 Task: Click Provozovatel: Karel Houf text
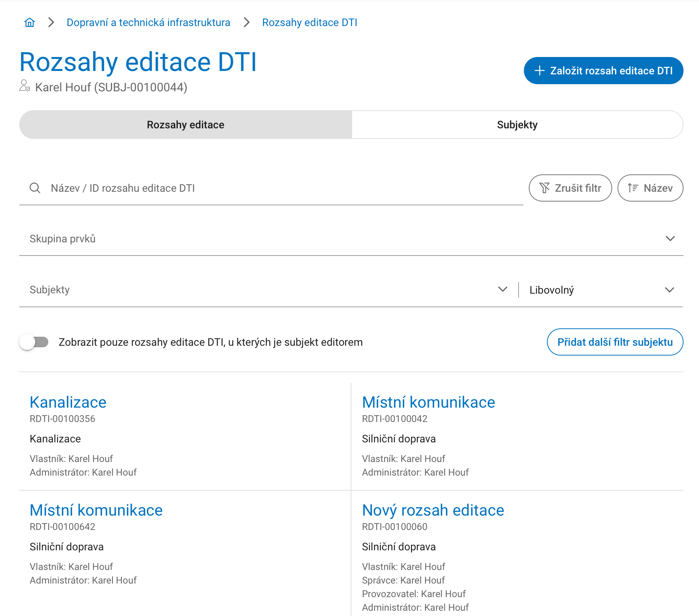(x=414, y=594)
